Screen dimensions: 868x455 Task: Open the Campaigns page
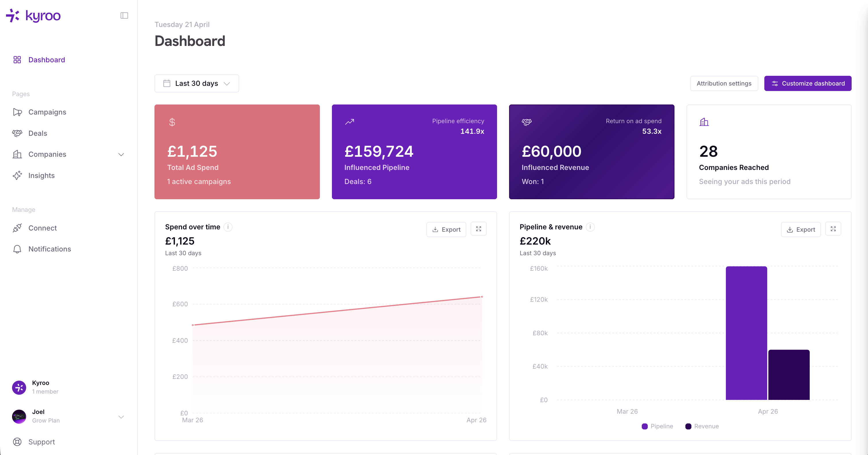click(x=47, y=112)
